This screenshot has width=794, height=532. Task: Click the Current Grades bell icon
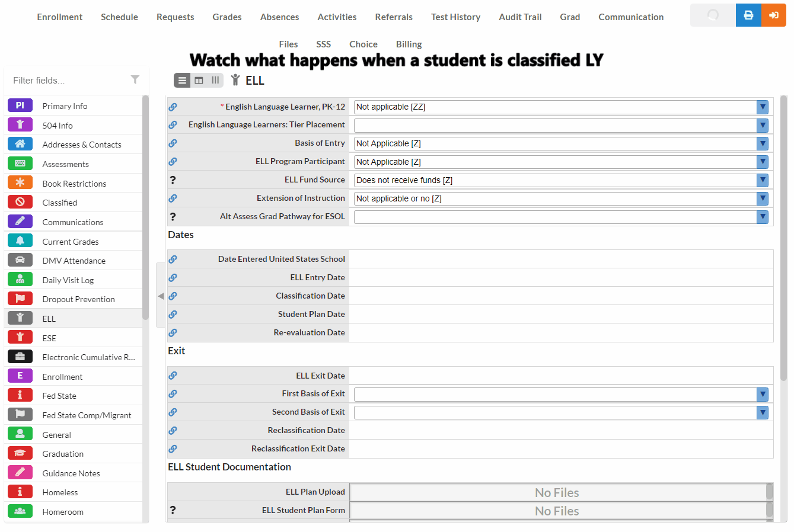tap(20, 241)
